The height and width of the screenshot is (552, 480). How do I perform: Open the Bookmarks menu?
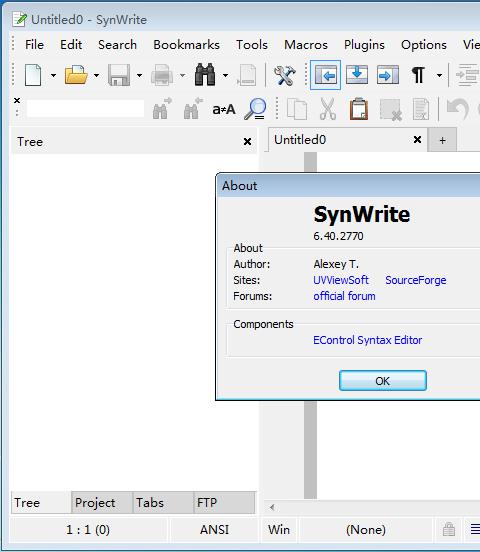tap(186, 45)
